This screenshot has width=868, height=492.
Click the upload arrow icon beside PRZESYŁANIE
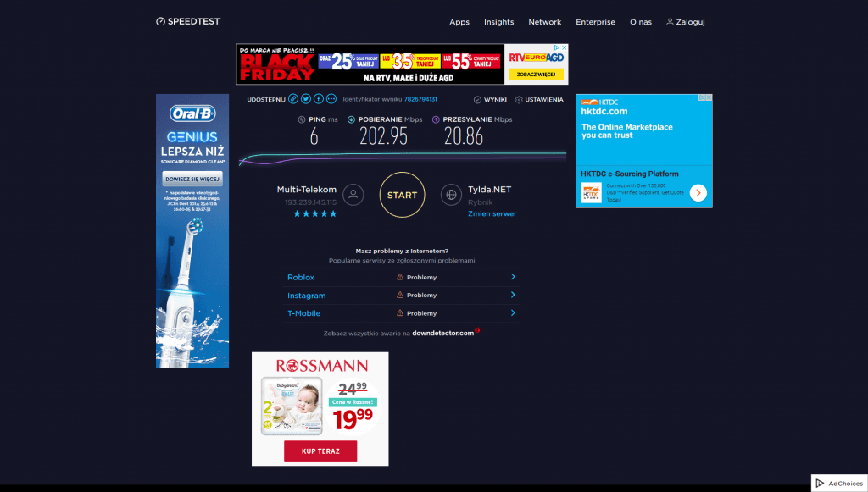[436, 119]
